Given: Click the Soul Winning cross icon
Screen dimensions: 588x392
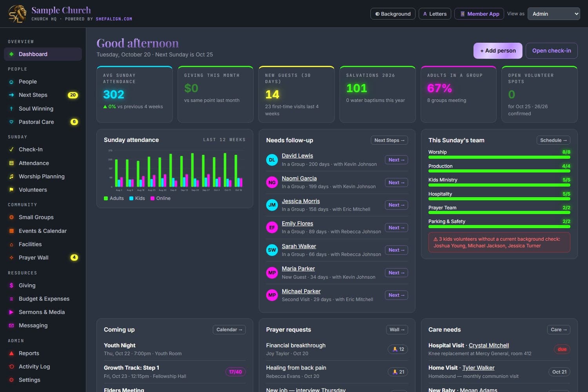Looking at the screenshot, I should pos(11,109).
